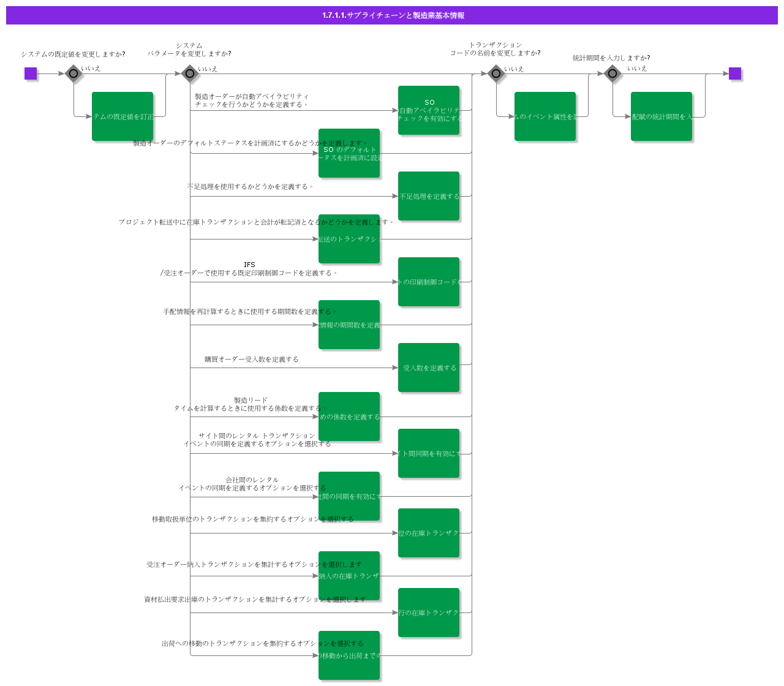Click label 製造リードタイムを計算するときに使用する係数
Image resolution: width=784 pixels, height=686 pixels.
tap(251, 404)
